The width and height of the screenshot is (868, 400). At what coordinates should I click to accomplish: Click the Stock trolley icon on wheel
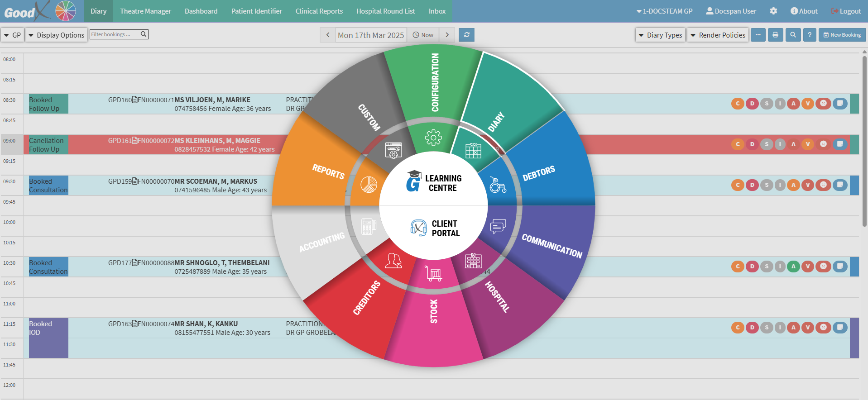[x=433, y=274]
